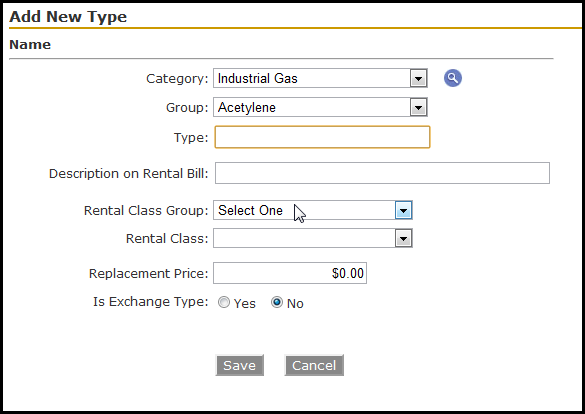
Task: Click the blue magnifier search icon
Action: [x=453, y=78]
